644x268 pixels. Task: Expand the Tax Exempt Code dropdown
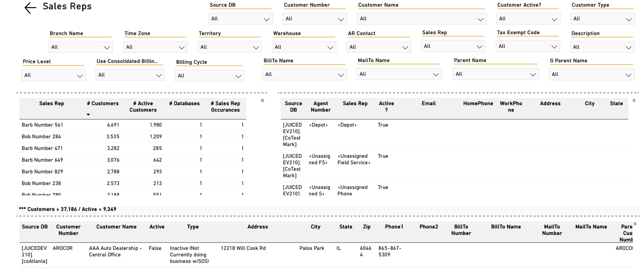tap(528, 46)
